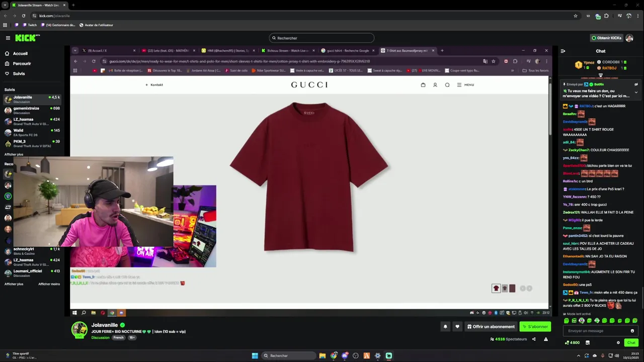Select followed channel gamemixtreize
Viewport: 644px width, 362px height.
click(32, 110)
